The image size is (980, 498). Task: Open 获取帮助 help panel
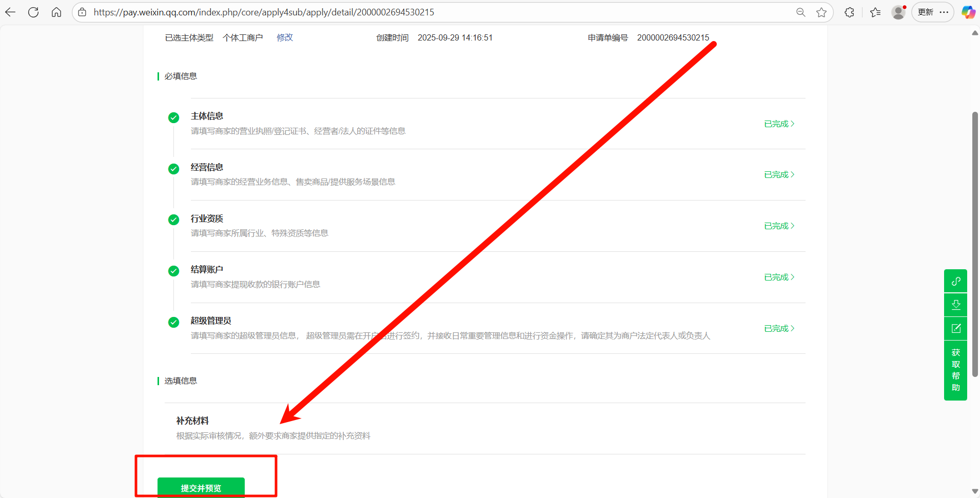[955, 370]
